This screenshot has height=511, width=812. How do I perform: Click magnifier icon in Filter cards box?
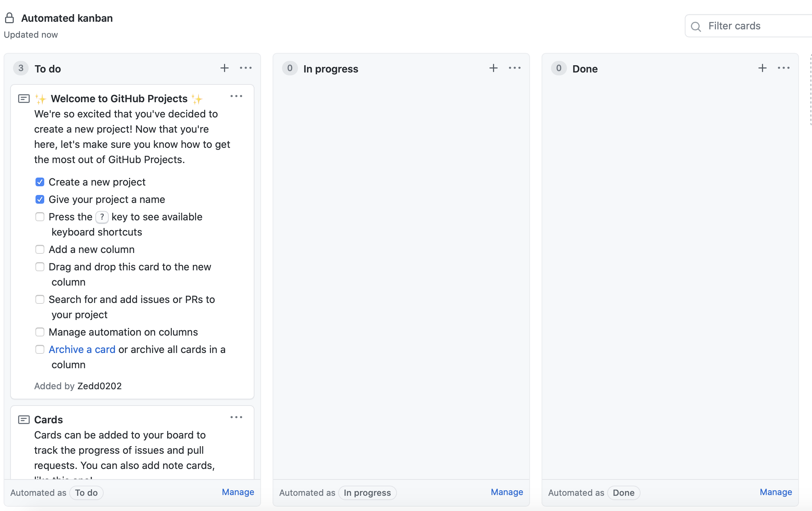[696, 26]
